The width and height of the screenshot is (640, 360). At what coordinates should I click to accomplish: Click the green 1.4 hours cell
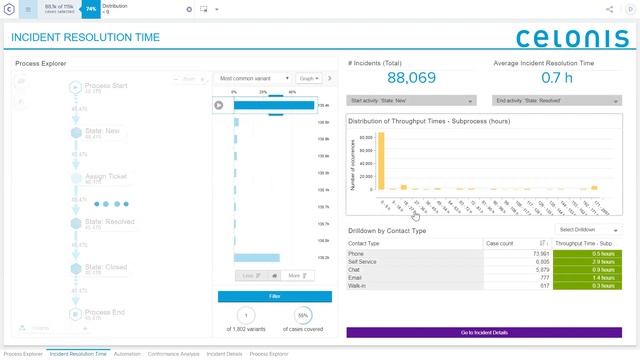[587, 278]
